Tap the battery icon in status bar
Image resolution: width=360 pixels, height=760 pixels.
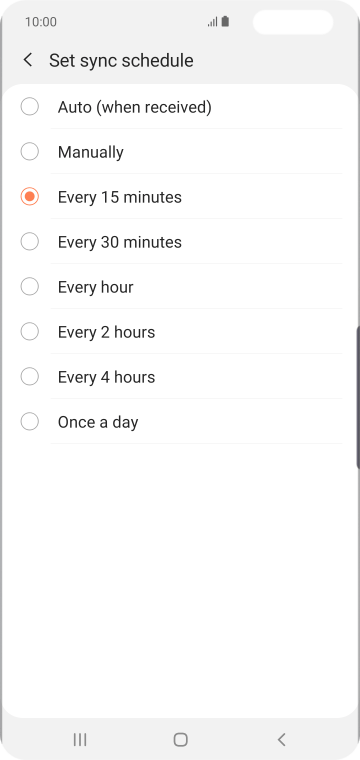(225, 22)
